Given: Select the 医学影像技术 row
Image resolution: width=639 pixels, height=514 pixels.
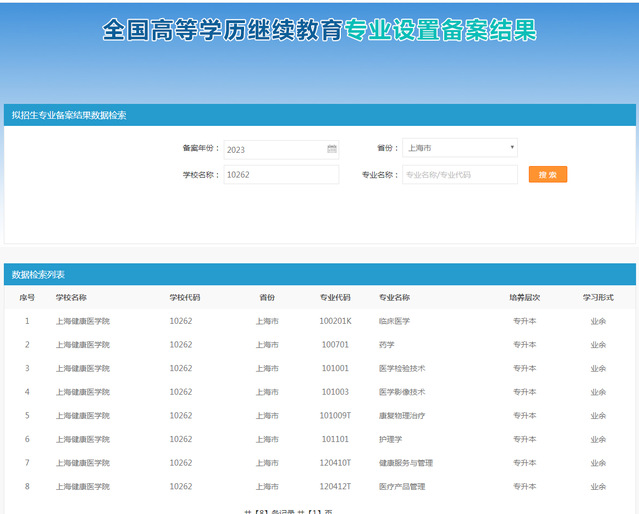Looking at the screenshot, I should tap(402, 392).
